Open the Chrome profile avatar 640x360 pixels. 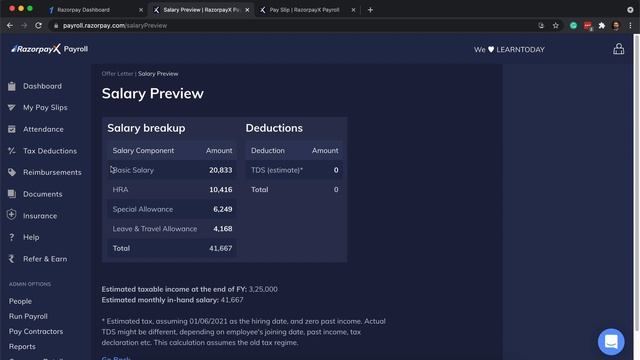[x=616, y=25]
